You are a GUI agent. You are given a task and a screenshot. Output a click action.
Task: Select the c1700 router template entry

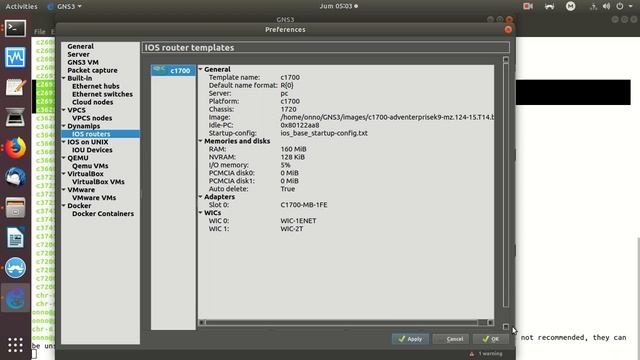173,70
